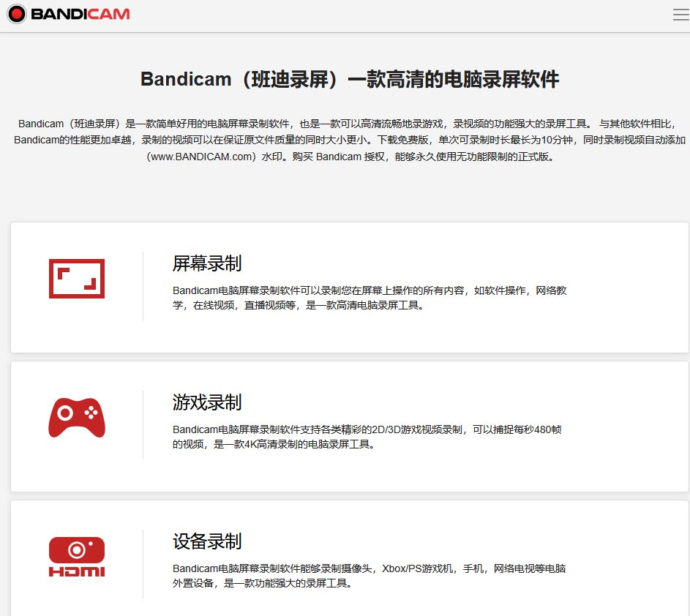
Task: Click the description mentioning Xbox/PS游戏机
Action: pyautogui.click(x=369, y=576)
